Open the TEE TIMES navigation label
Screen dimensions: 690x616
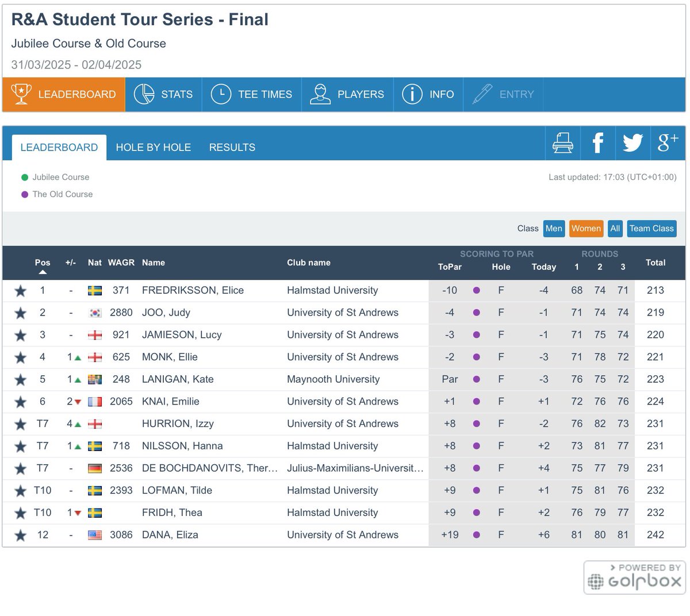pos(265,94)
